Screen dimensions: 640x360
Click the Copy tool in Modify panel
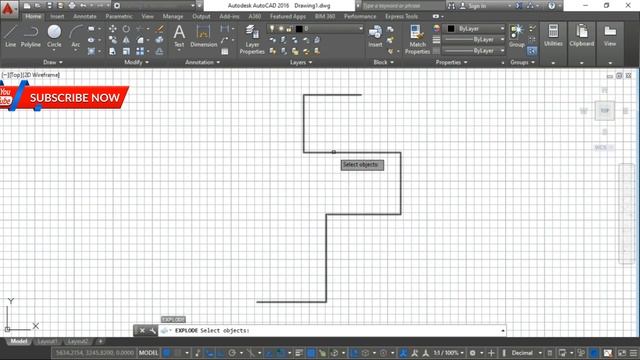click(112, 40)
